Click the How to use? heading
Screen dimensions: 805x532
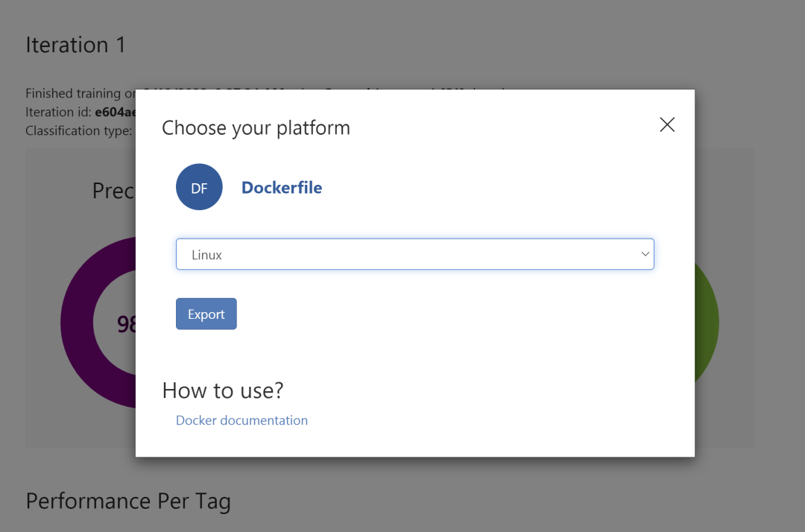pyautogui.click(x=223, y=390)
